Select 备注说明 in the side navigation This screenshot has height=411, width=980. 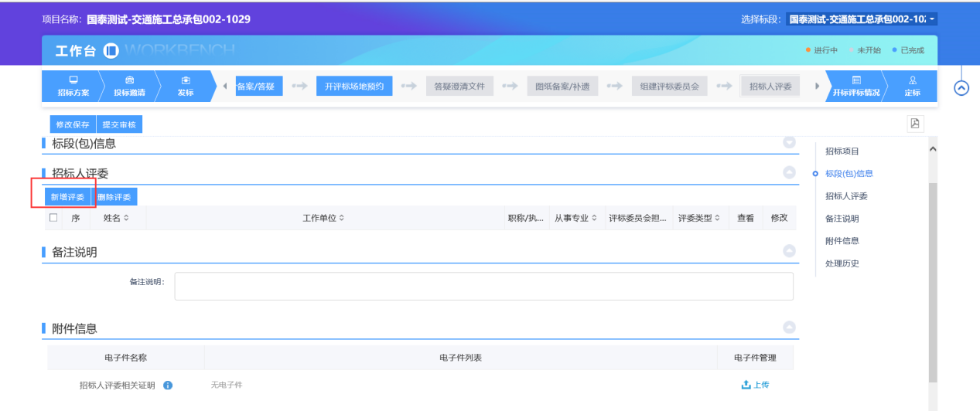pos(842,219)
